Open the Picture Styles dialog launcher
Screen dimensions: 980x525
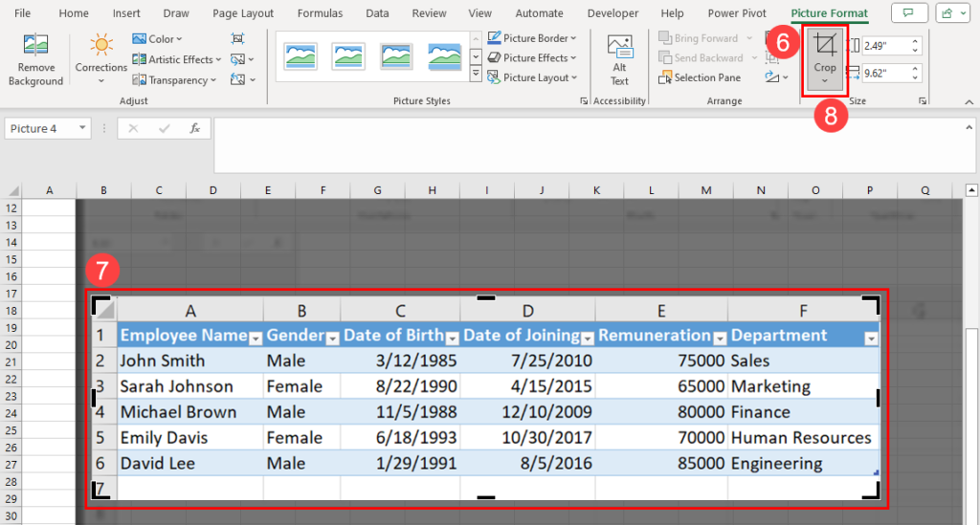[584, 101]
